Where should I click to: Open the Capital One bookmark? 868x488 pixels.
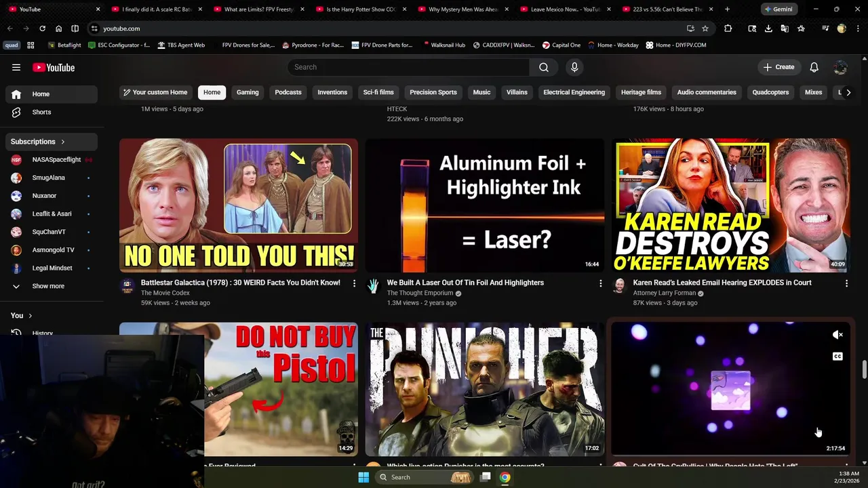point(561,45)
